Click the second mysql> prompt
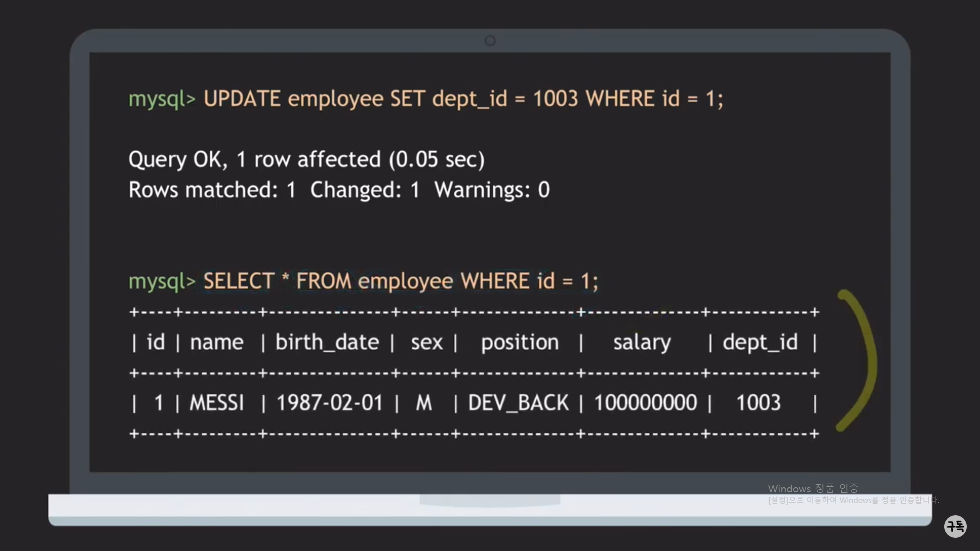980x551 pixels. (162, 281)
